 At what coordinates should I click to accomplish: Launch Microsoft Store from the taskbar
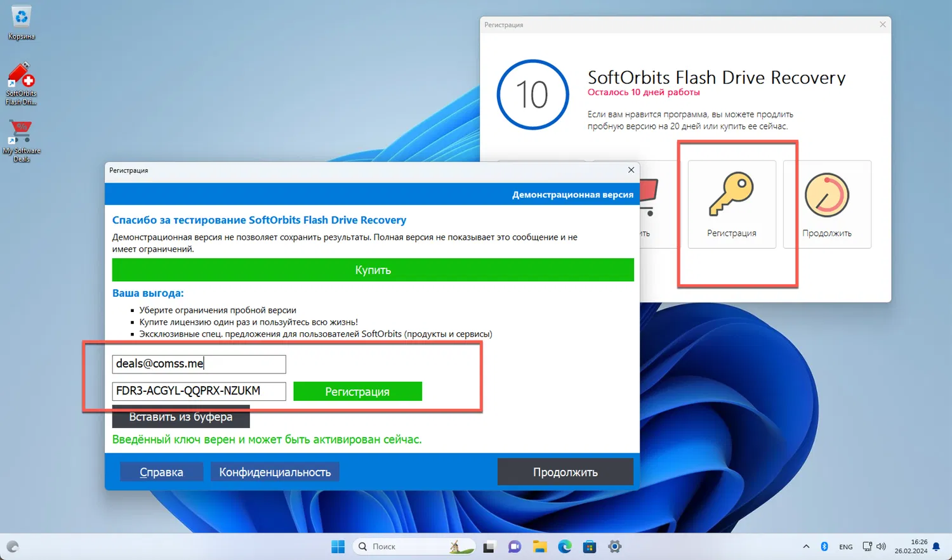coord(590,546)
